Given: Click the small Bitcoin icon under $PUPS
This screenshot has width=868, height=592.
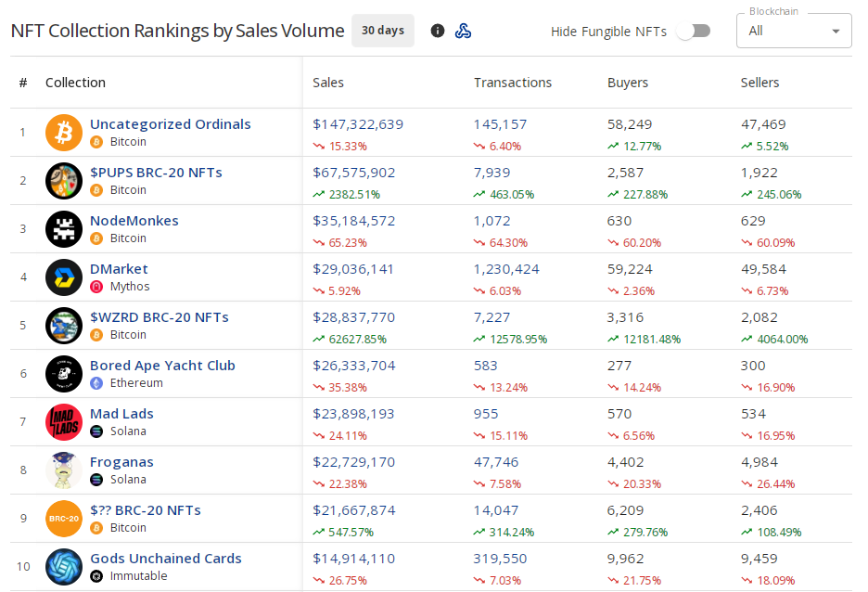Looking at the screenshot, I should 96,190.
